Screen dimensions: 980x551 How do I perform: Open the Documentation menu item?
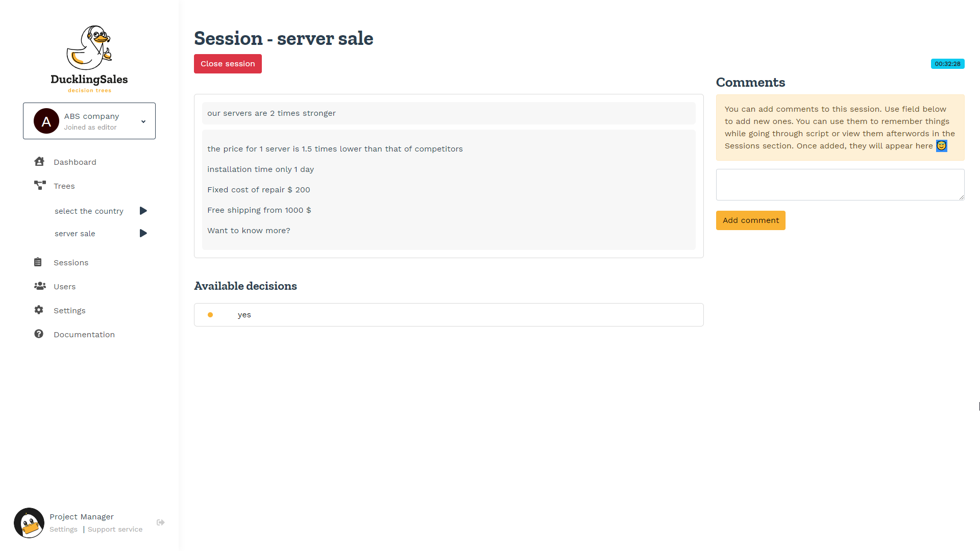pos(84,335)
